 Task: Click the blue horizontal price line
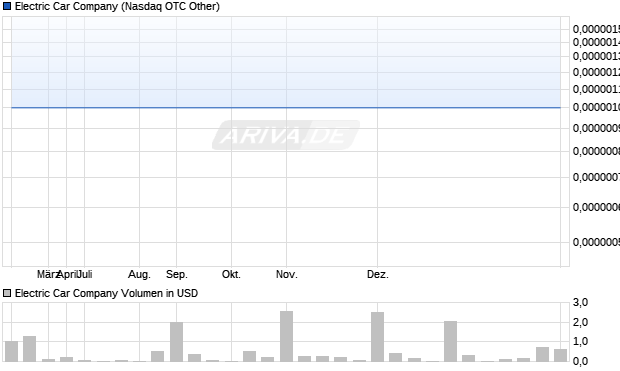click(x=286, y=107)
